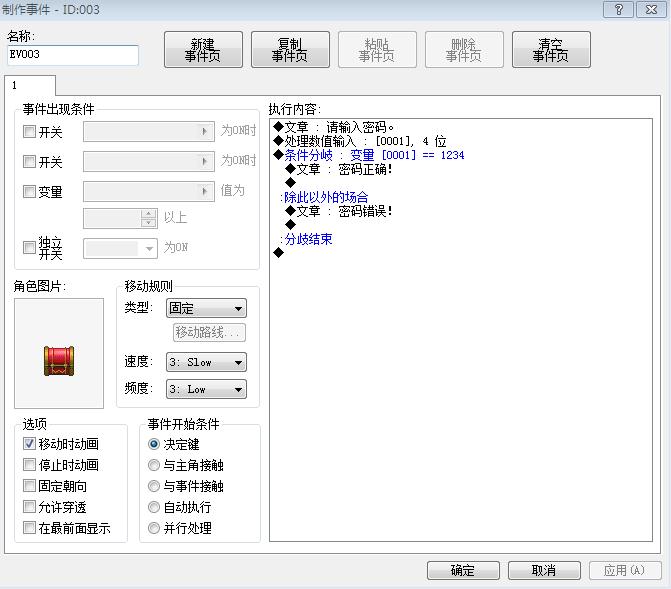The image size is (671, 589).
Task: Click the 复制事件页 button
Action: pos(290,50)
